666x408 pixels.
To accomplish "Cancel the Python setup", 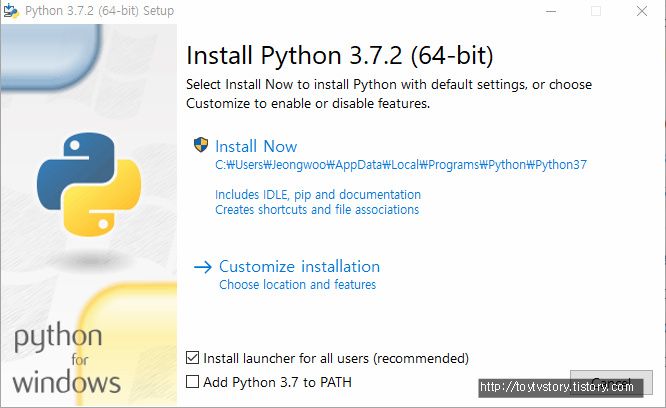I will tap(611, 383).
